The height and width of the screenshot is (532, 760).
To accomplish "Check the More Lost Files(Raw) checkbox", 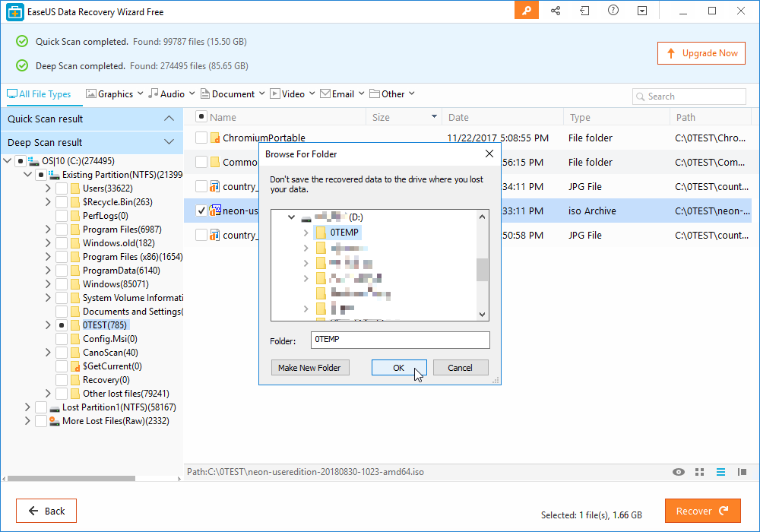I will click(x=41, y=421).
